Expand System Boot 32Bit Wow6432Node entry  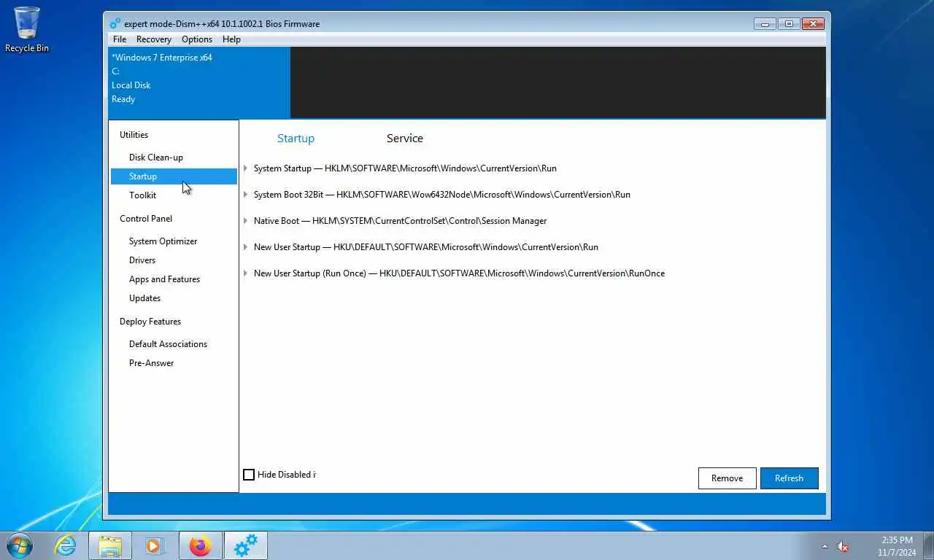tap(246, 195)
